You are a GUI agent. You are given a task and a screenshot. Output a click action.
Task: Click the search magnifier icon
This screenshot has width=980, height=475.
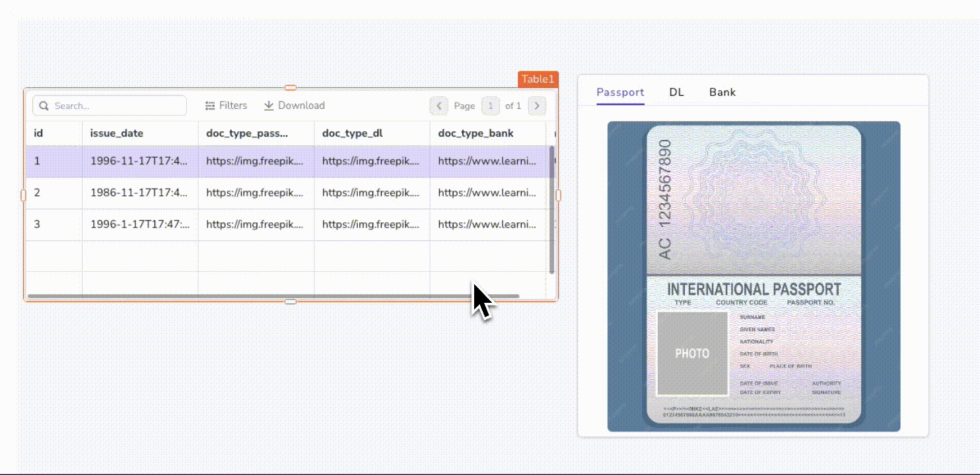point(44,106)
